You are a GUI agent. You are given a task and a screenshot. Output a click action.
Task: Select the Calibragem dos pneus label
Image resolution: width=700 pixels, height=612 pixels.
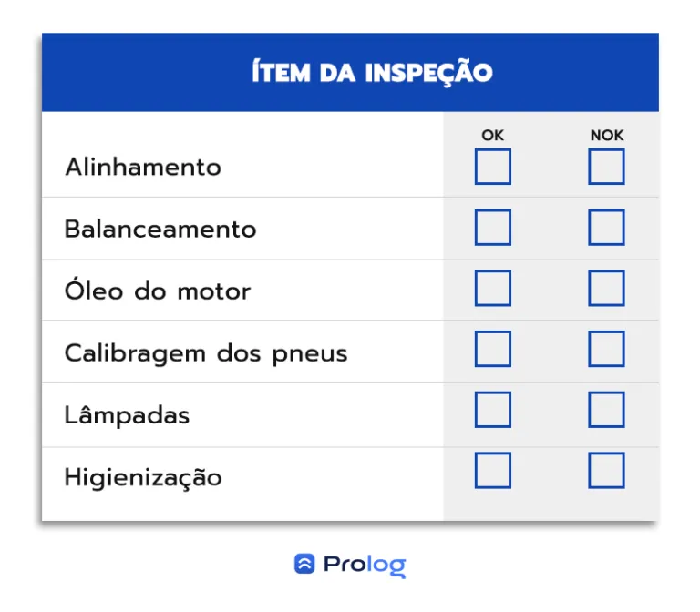(x=206, y=354)
